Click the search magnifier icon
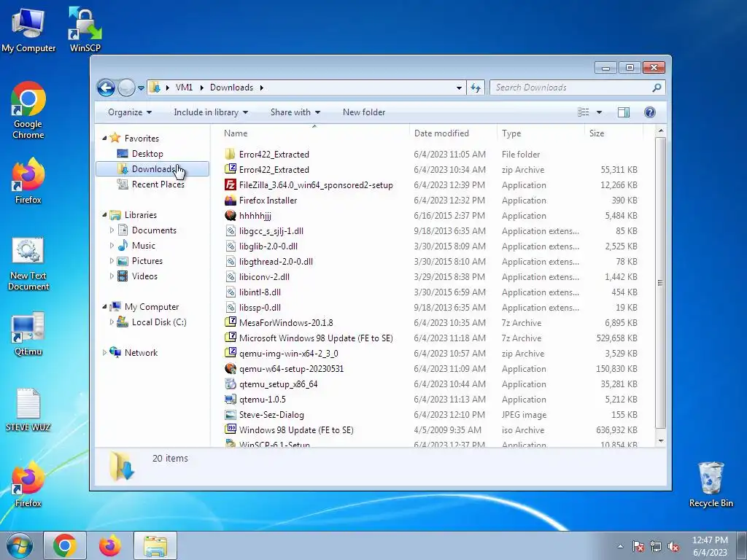Image resolution: width=747 pixels, height=560 pixels. pyautogui.click(x=657, y=87)
